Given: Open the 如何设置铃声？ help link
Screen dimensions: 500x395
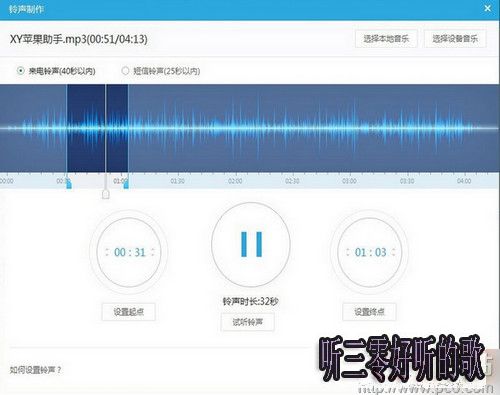Looking at the screenshot, I should [35, 370].
